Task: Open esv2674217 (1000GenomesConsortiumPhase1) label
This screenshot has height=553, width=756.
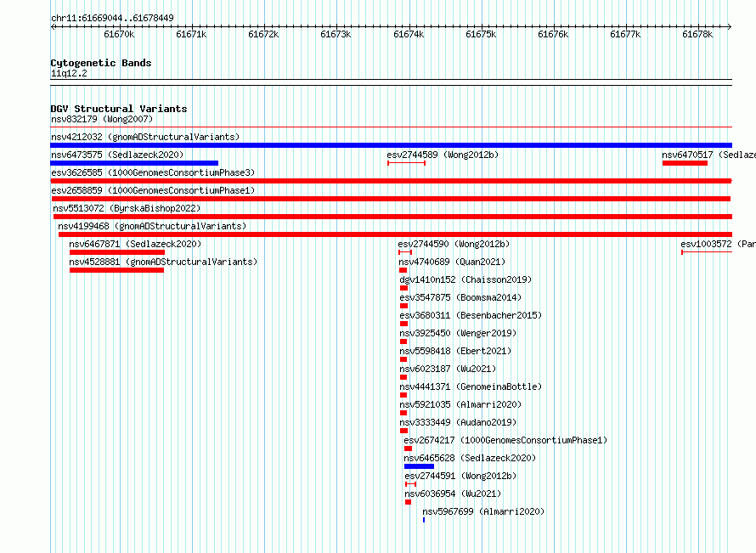Action: [505, 440]
